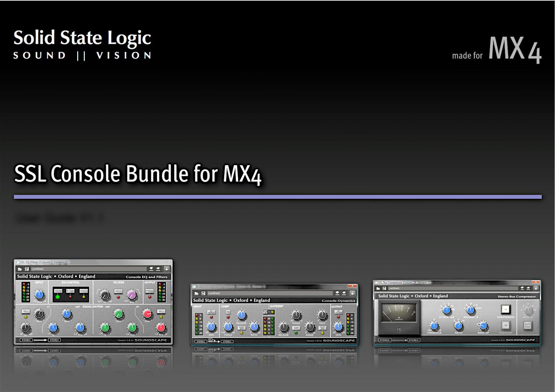
Task: Click the upload-arrow icon in Bus Compressor toolbar
Action: (528, 288)
